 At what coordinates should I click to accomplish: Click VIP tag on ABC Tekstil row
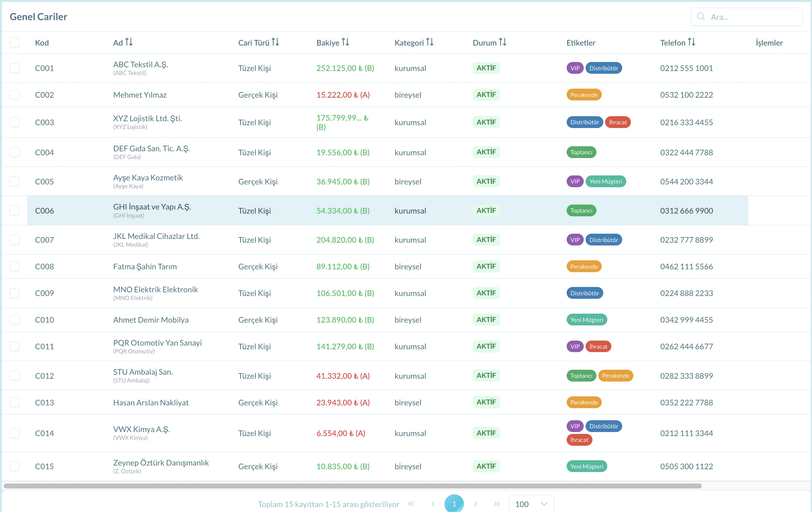pyautogui.click(x=575, y=68)
